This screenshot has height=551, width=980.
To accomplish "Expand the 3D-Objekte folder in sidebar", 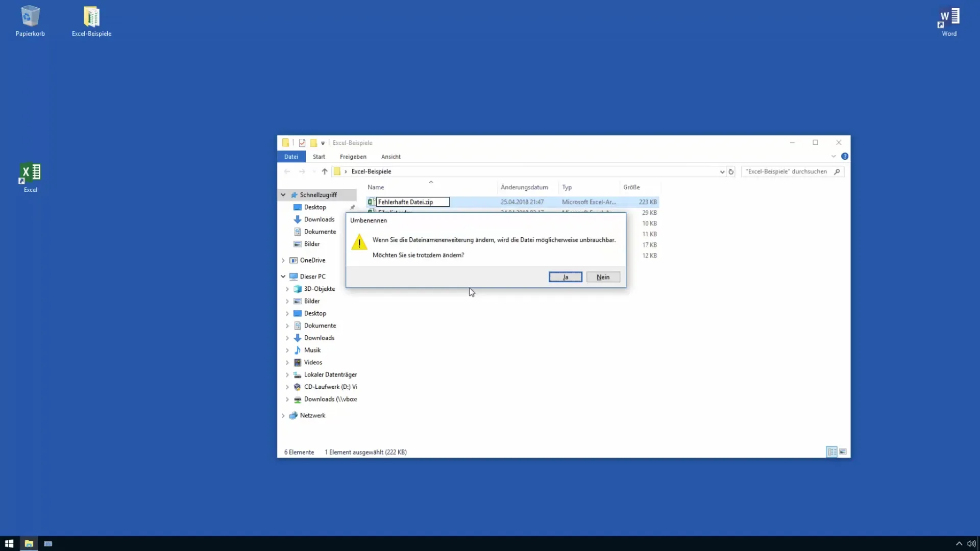I will point(287,288).
